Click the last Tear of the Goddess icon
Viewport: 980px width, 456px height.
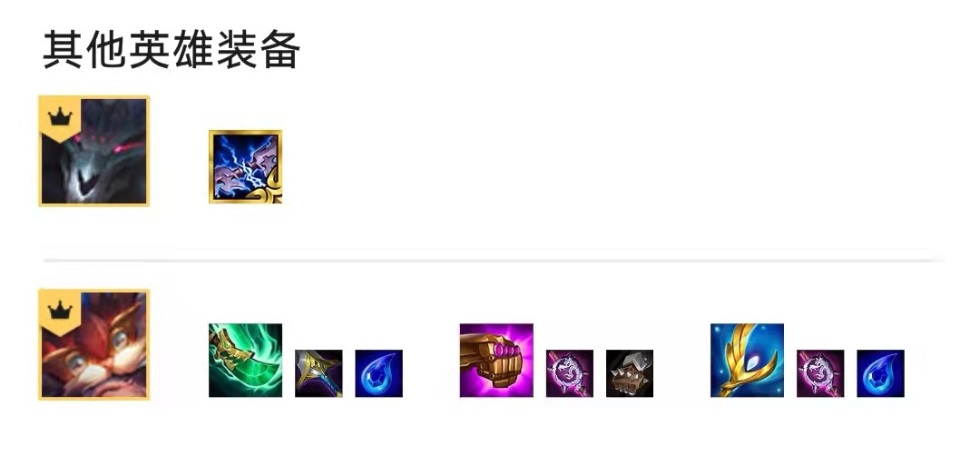(880, 373)
